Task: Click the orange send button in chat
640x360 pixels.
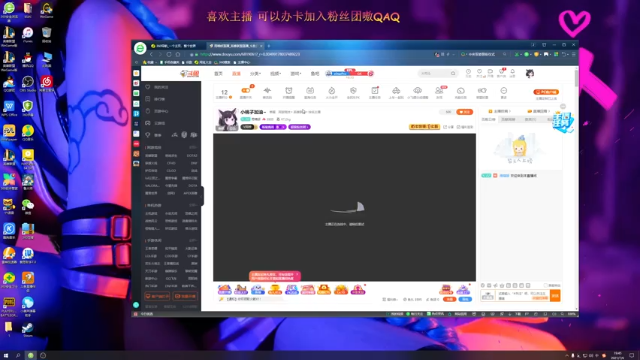Action: click(555, 296)
